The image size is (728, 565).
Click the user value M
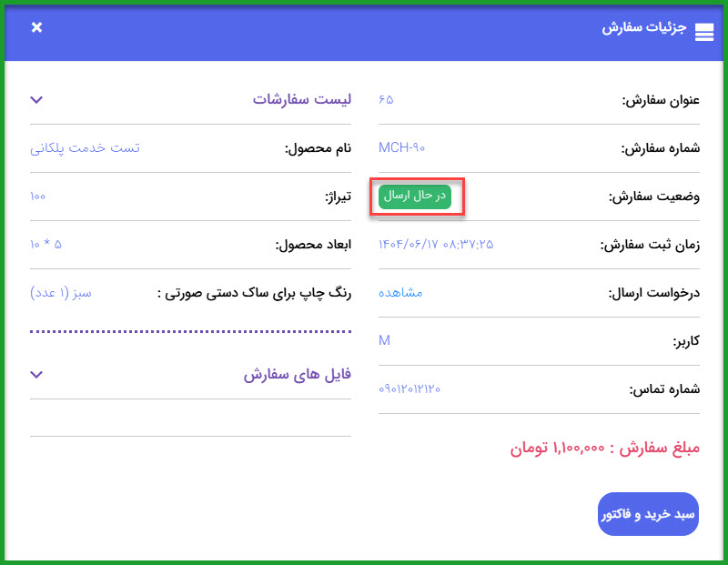[384, 340]
